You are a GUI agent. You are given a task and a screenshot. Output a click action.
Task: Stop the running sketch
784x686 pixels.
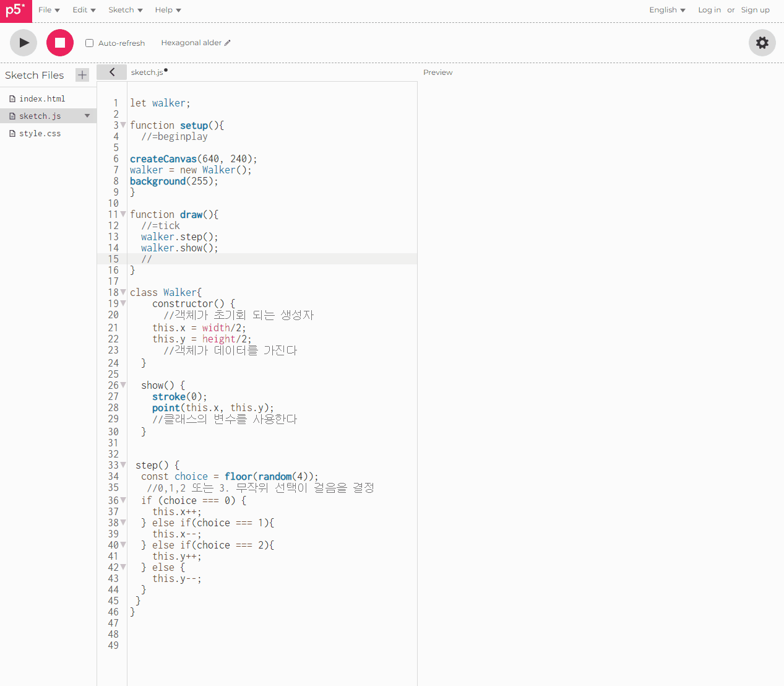pyautogui.click(x=60, y=43)
